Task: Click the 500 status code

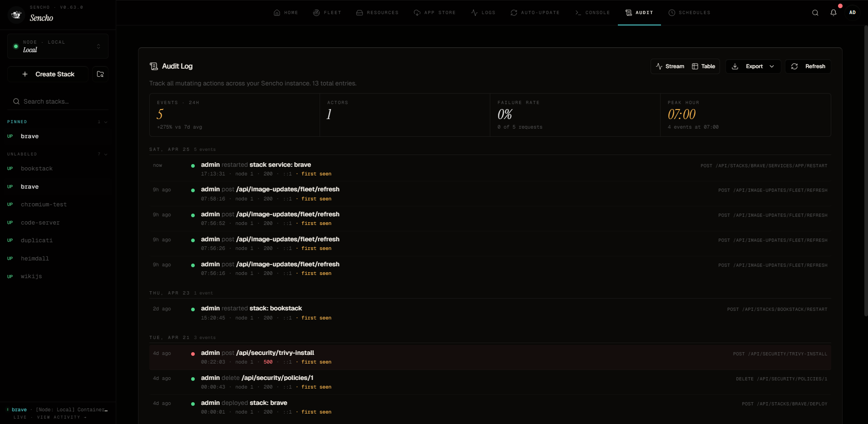Action: pyautogui.click(x=268, y=362)
